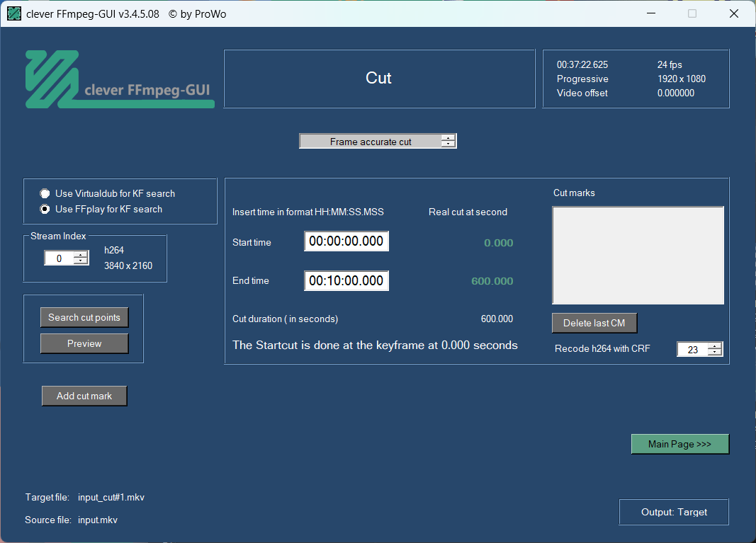This screenshot has height=543, width=756.
Task: Click the Startcut keyframe message text
Action: coord(375,345)
